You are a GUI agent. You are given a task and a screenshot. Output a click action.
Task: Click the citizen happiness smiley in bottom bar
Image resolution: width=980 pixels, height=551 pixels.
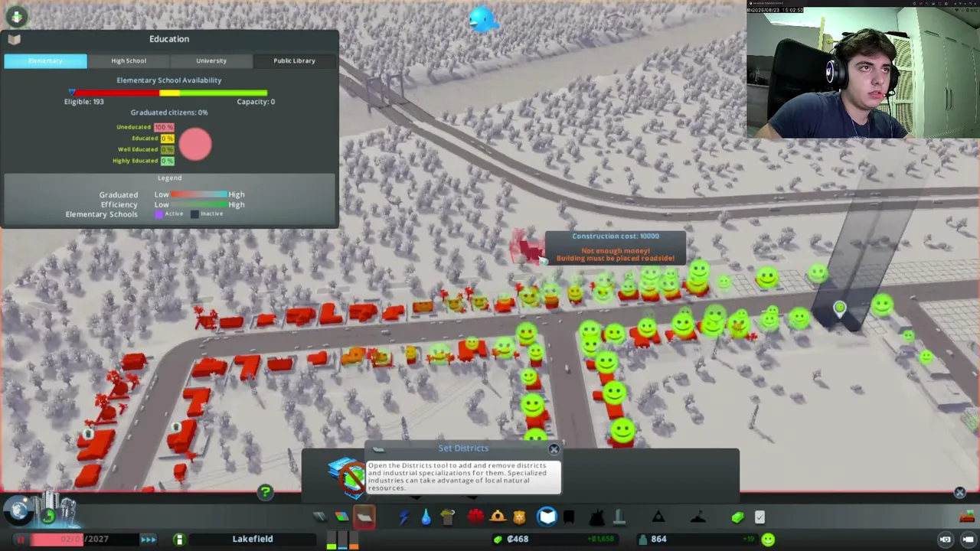[768, 540]
